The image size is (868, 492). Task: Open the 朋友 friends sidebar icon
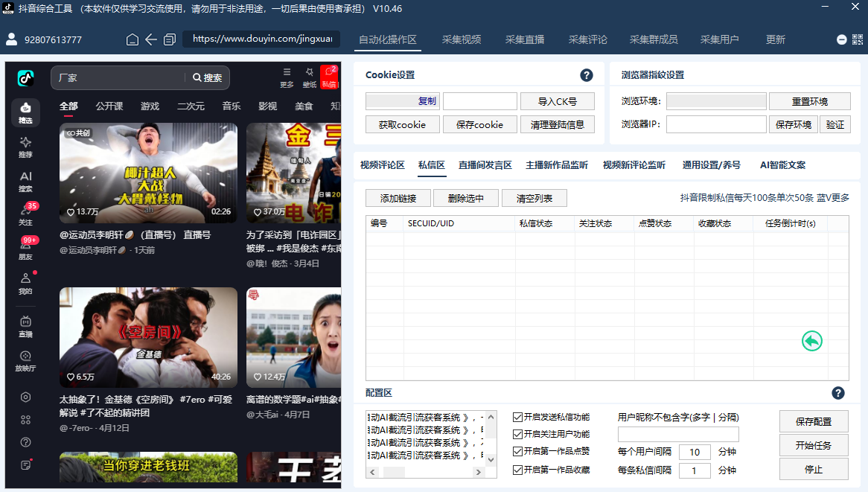[25, 249]
